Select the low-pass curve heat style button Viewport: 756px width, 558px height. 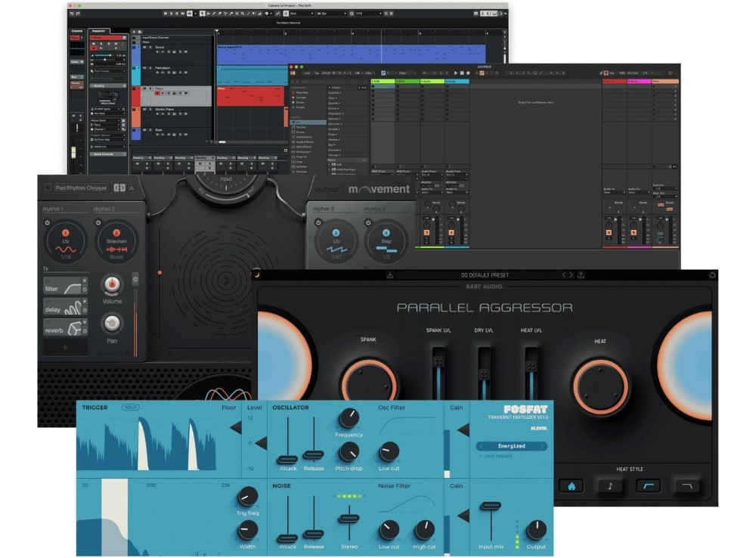click(686, 486)
